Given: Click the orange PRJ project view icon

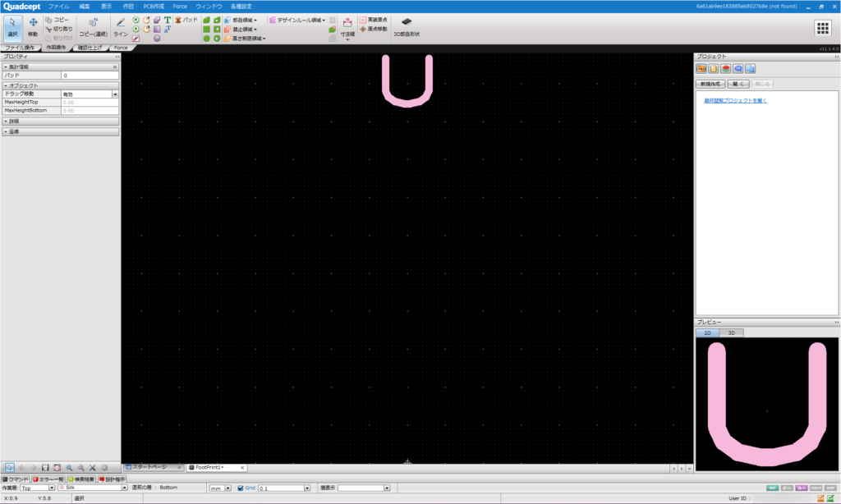Looking at the screenshot, I should [701, 69].
